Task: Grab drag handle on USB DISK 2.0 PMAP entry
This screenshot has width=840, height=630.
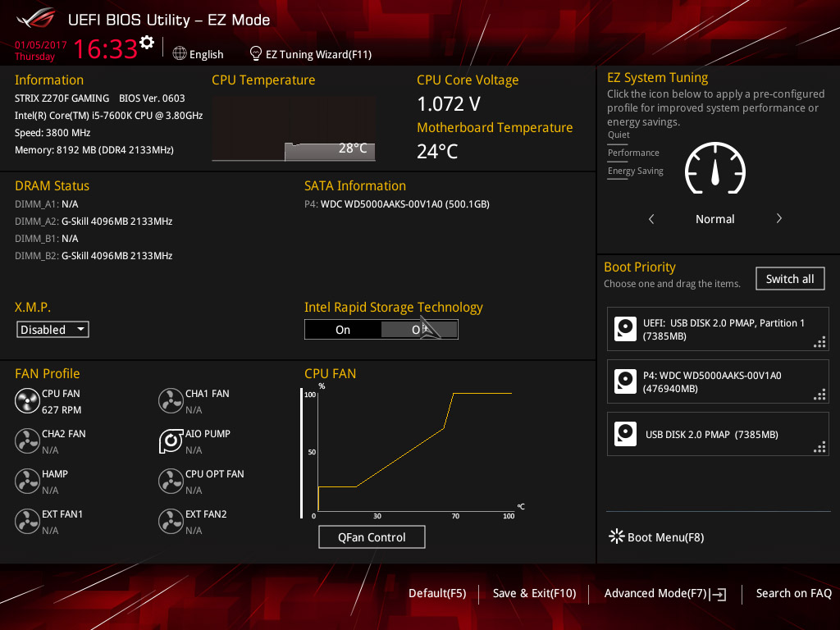Action: click(x=819, y=447)
